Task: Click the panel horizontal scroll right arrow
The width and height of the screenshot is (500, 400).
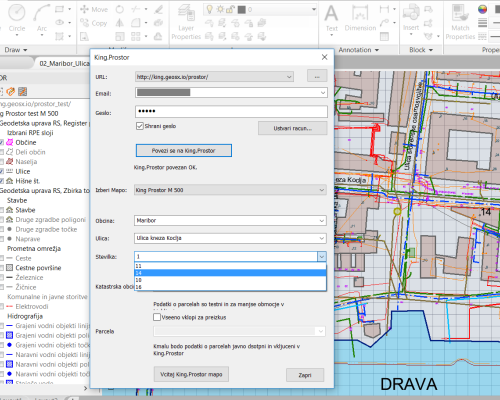Action: point(85,388)
